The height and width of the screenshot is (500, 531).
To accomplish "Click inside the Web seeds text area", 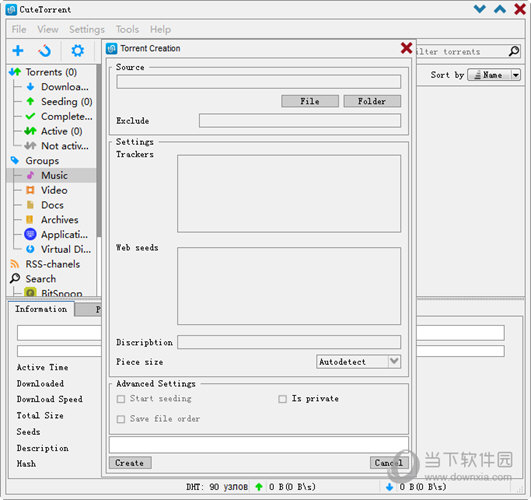I will pyautogui.click(x=289, y=286).
